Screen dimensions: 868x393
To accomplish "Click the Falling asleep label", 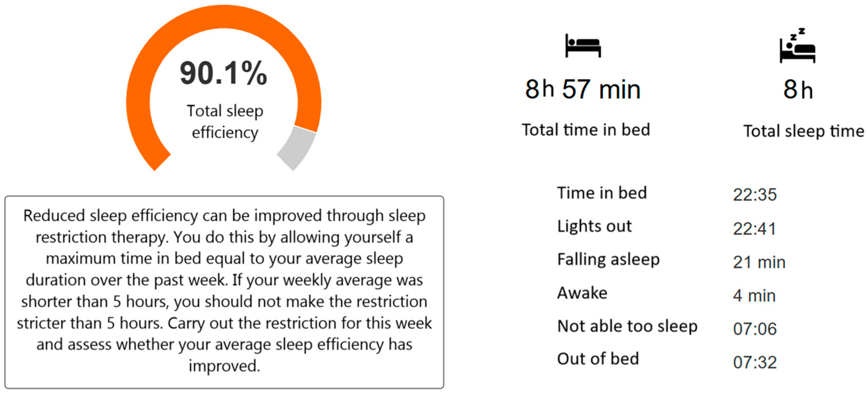I will coord(608,259).
